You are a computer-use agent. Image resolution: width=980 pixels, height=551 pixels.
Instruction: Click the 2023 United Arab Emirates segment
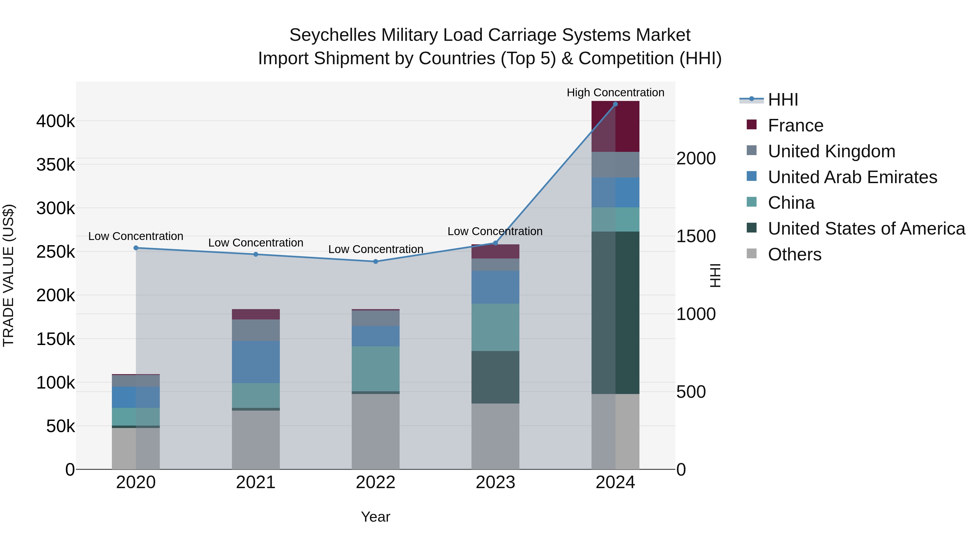[x=495, y=288]
